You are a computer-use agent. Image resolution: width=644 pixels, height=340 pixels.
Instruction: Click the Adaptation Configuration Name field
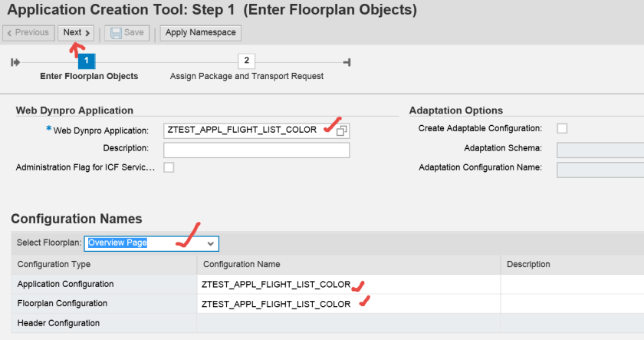(600, 168)
